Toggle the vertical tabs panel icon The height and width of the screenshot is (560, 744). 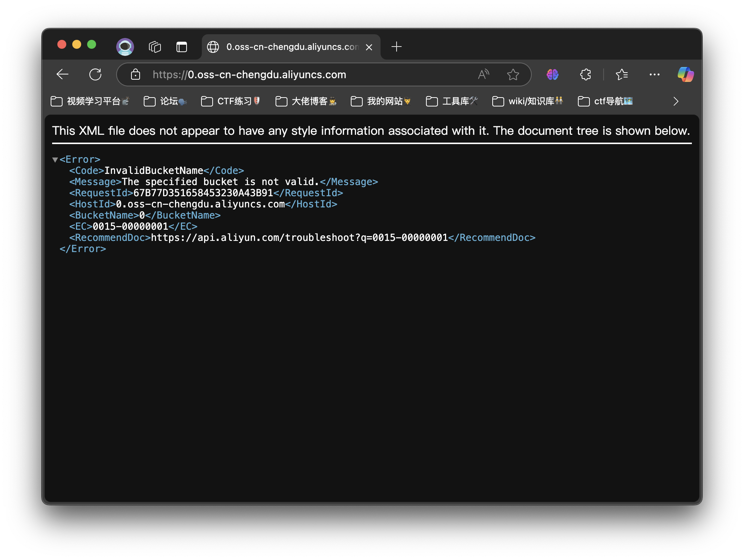pos(182,47)
